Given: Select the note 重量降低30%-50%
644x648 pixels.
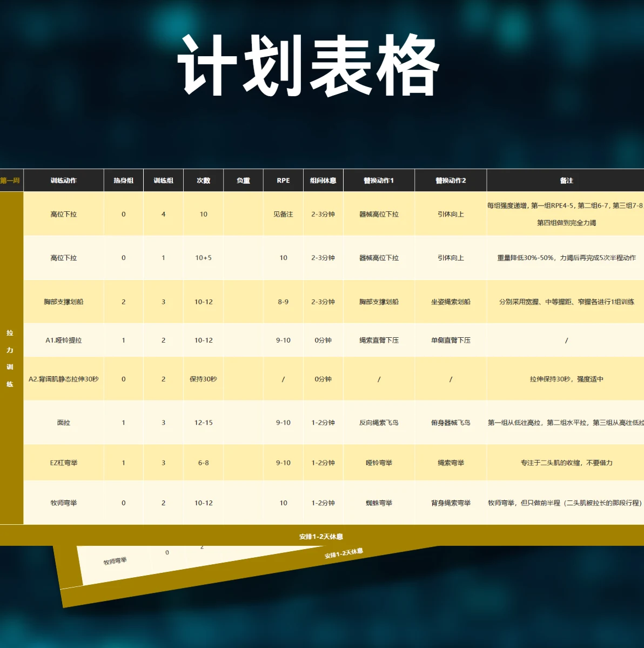Looking at the screenshot, I should click(x=566, y=257).
